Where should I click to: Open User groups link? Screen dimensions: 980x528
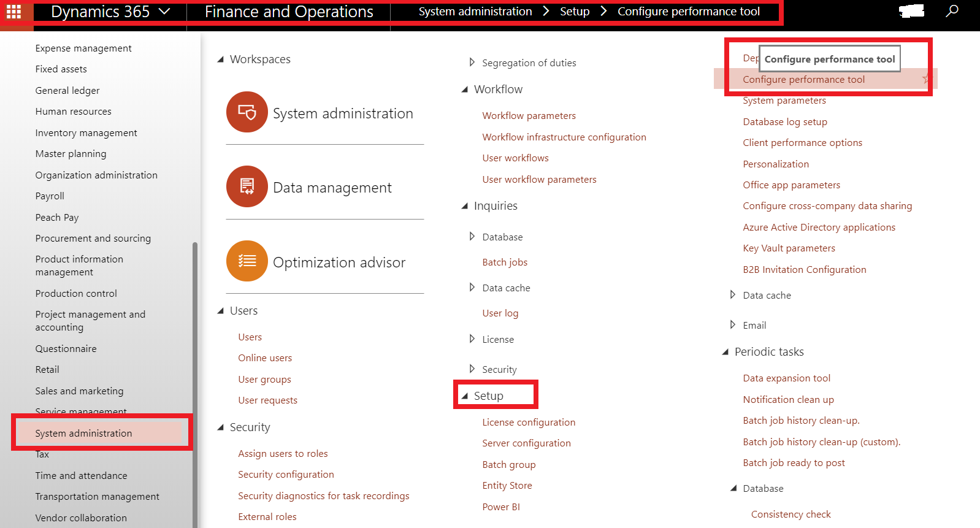point(264,379)
